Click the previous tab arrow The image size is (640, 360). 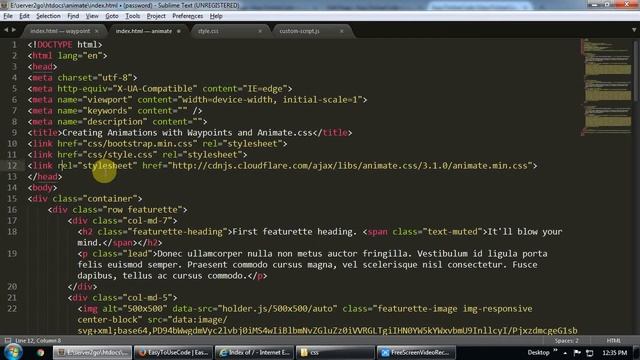(6, 30)
